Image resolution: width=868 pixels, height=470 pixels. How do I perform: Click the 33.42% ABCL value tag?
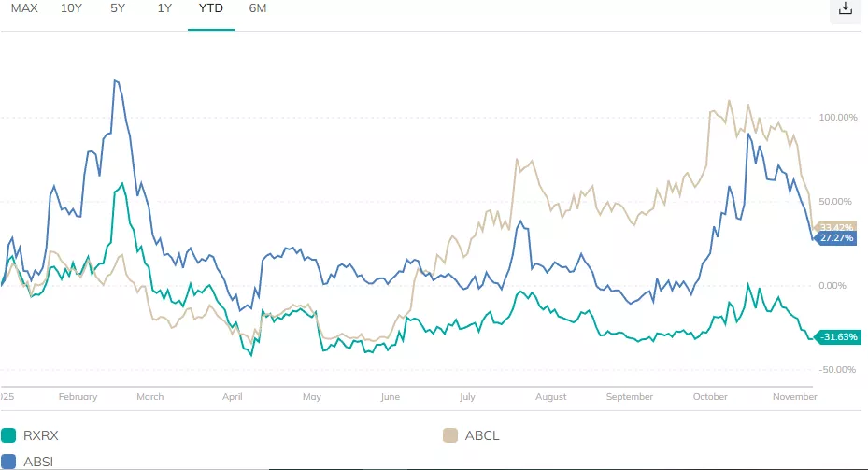[x=836, y=227]
